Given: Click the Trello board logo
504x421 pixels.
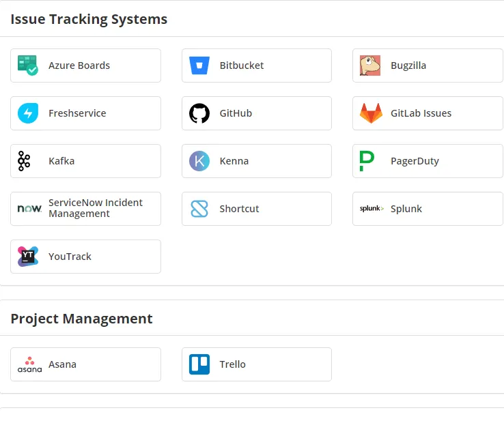Looking at the screenshot, I should [199, 364].
